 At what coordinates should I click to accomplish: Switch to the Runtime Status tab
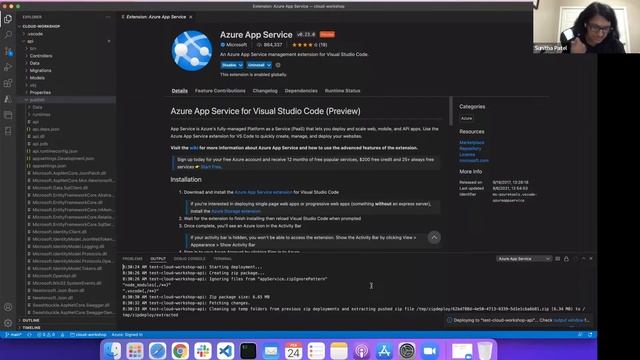(x=342, y=91)
